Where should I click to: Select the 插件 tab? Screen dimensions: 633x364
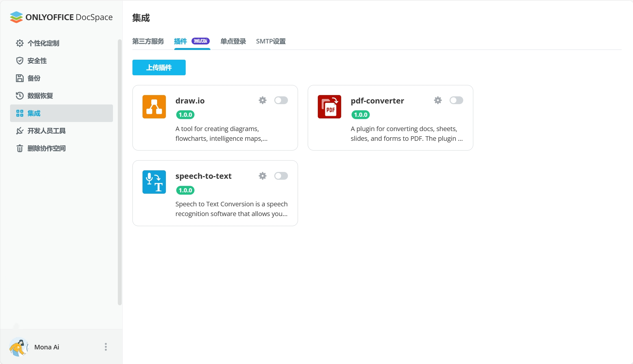pos(180,41)
